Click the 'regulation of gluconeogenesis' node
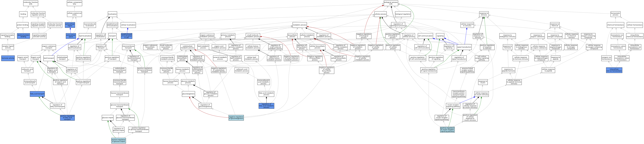The width and height of the screenshot is (644, 144). [x=205, y=106]
